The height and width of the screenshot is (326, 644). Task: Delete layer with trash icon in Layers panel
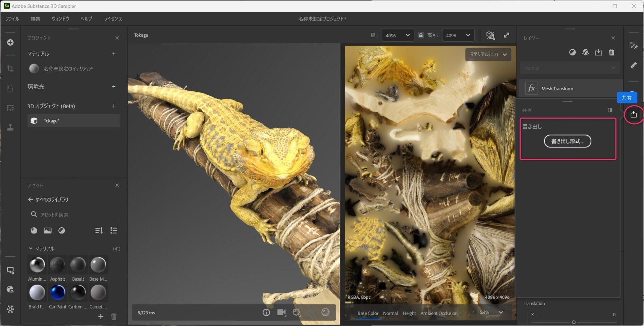pos(611,52)
